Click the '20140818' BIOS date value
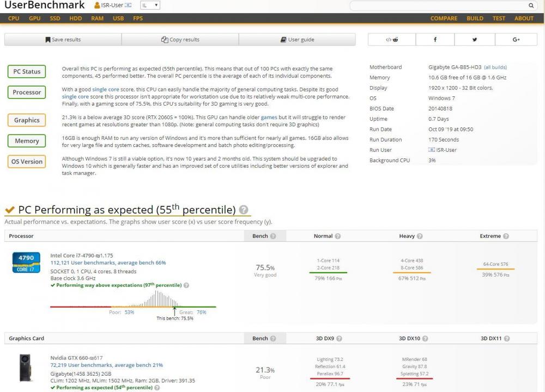Image resolution: width=545 pixels, height=392 pixels. [x=440, y=109]
